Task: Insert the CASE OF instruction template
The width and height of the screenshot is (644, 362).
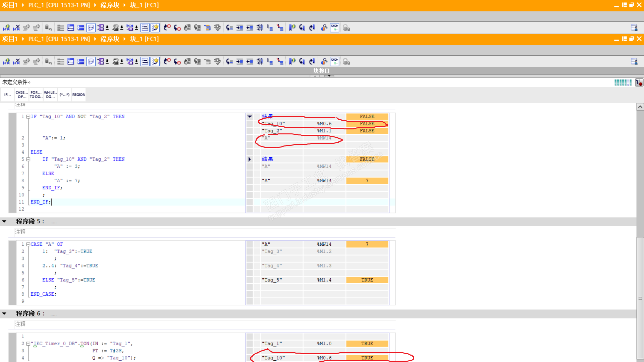Action: coord(22,95)
